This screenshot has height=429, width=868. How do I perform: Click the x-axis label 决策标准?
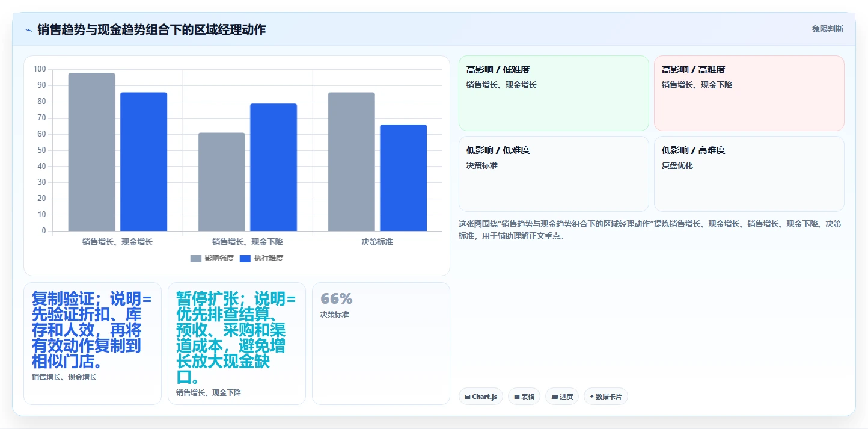377,242
